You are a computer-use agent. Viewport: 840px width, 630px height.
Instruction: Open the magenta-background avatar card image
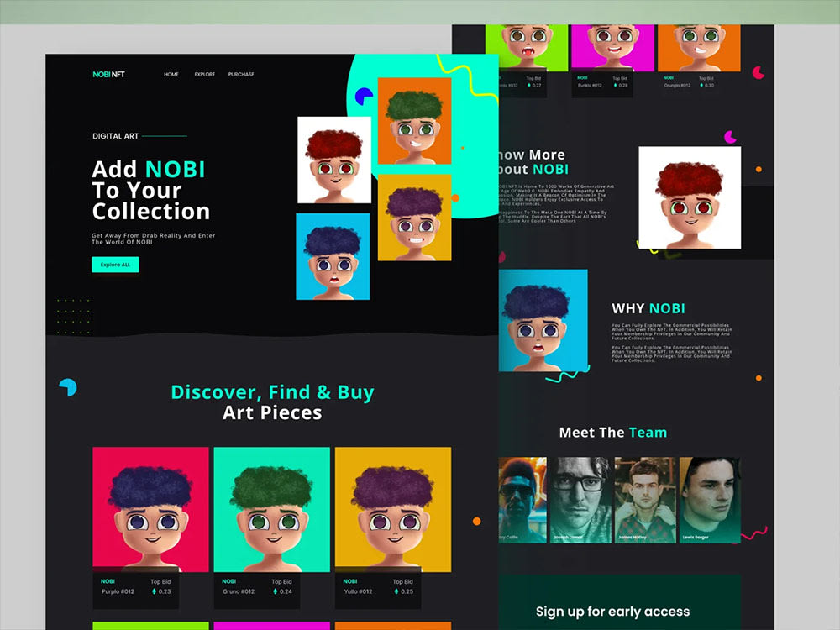(613, 48)
